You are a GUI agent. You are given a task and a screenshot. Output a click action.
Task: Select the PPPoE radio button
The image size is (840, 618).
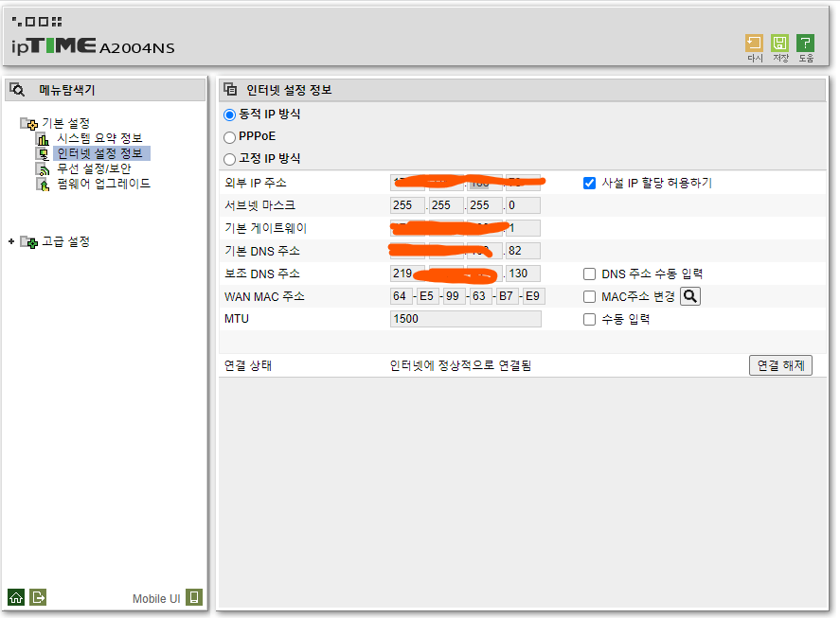[230, 137]
